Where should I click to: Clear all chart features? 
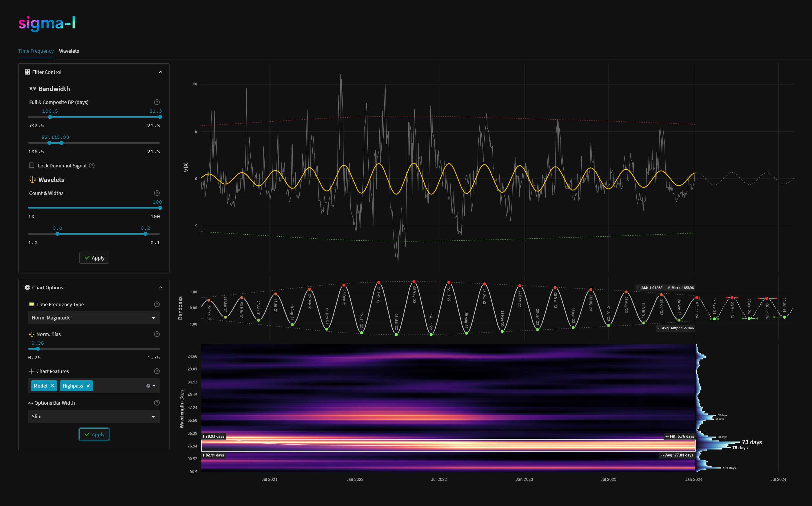click(148, 386)
